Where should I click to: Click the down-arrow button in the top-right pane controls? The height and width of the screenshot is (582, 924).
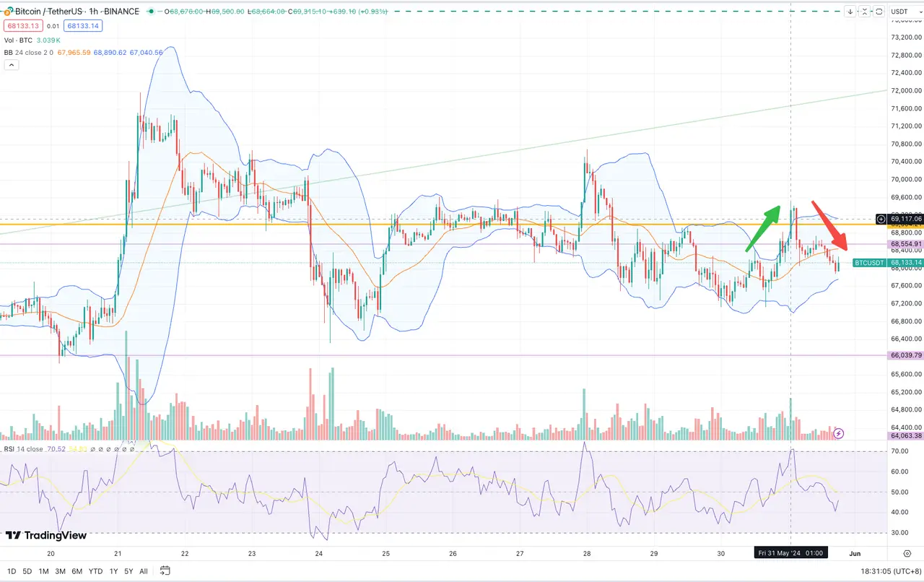[x=850, y=12]
